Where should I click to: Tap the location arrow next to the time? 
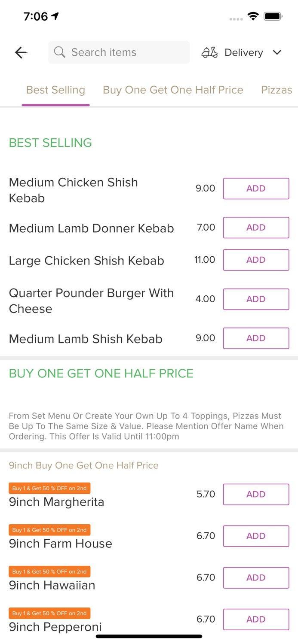(x=54, y=15)
